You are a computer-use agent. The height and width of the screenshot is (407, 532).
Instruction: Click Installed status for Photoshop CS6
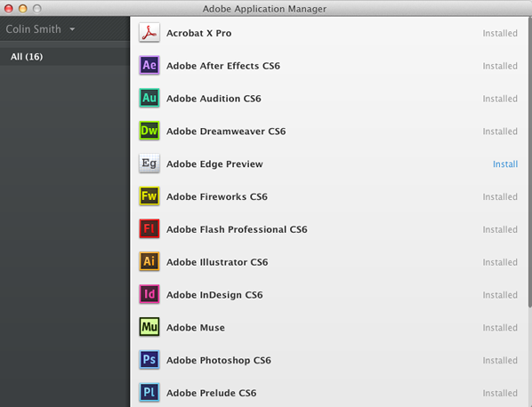[x=500, y=360]
